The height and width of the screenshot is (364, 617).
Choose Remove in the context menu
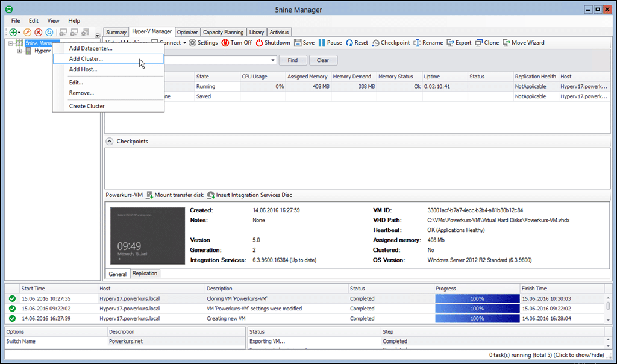click(108, 93)
